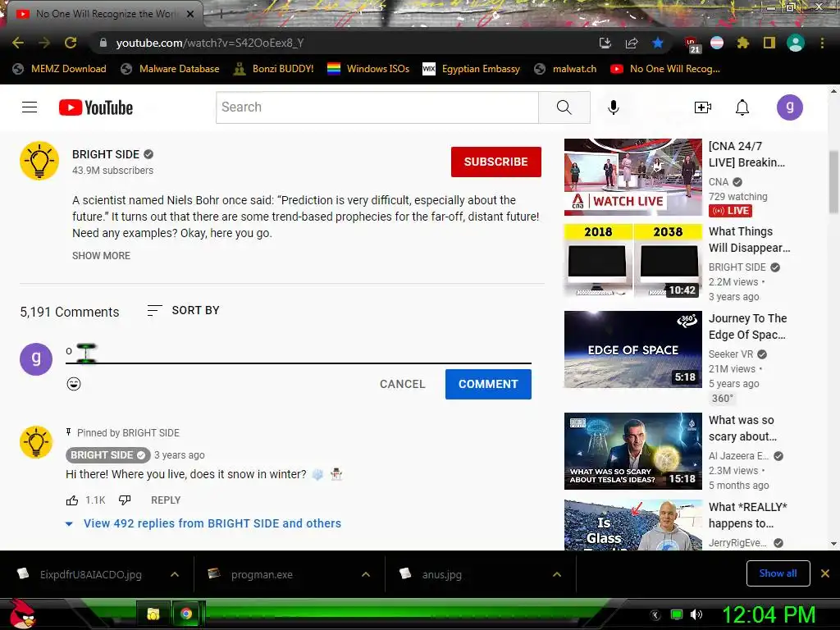Share this page from the address bar

pyautogui.click(x=632, y=43)
